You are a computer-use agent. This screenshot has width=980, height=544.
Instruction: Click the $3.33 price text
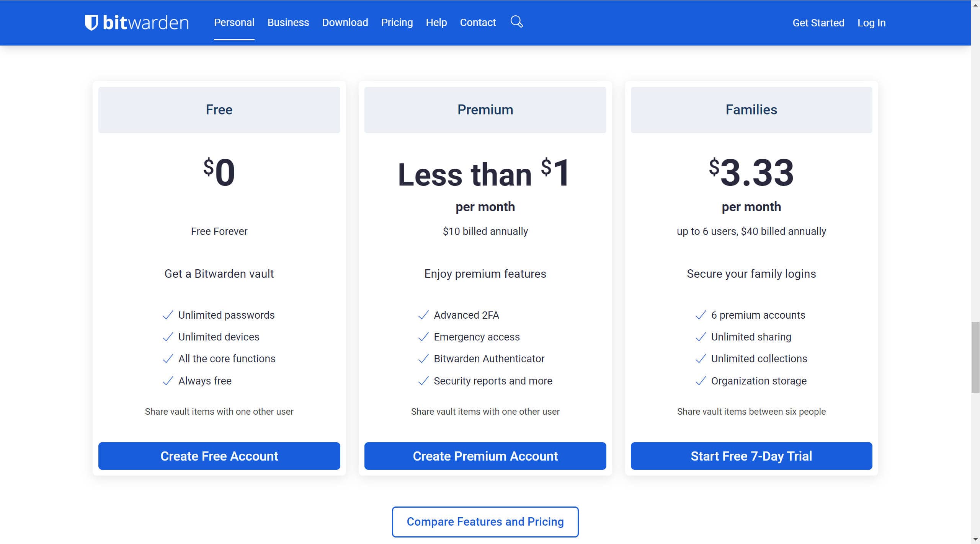coord(751,172)
